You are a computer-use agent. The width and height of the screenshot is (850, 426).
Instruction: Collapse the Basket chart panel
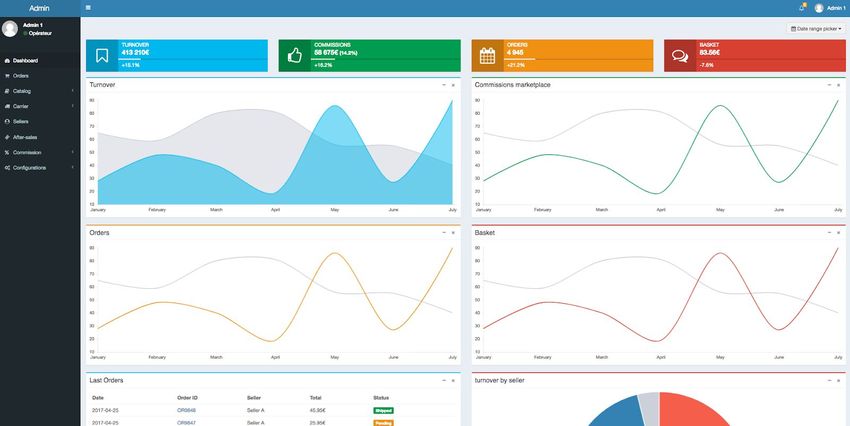pyautogui.click(x=829, y=233)
